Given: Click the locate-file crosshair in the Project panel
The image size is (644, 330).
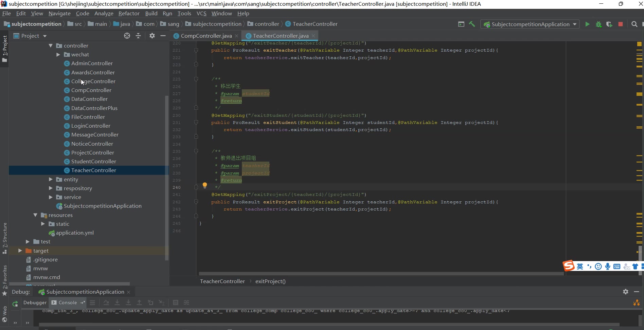Looking at the screenshot, I should click(127, 36).
